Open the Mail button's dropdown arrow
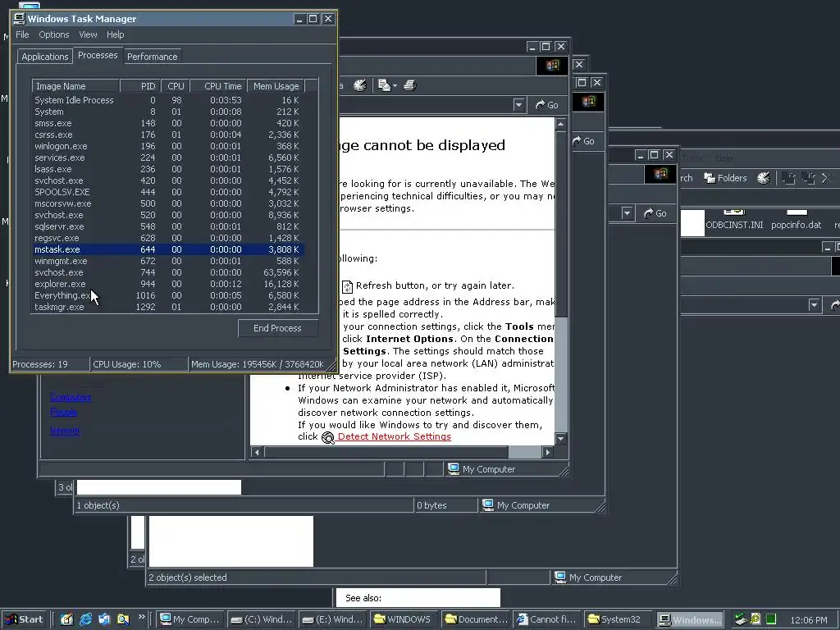The width and height of the screenshot is (840, 630). click(395, 85)
